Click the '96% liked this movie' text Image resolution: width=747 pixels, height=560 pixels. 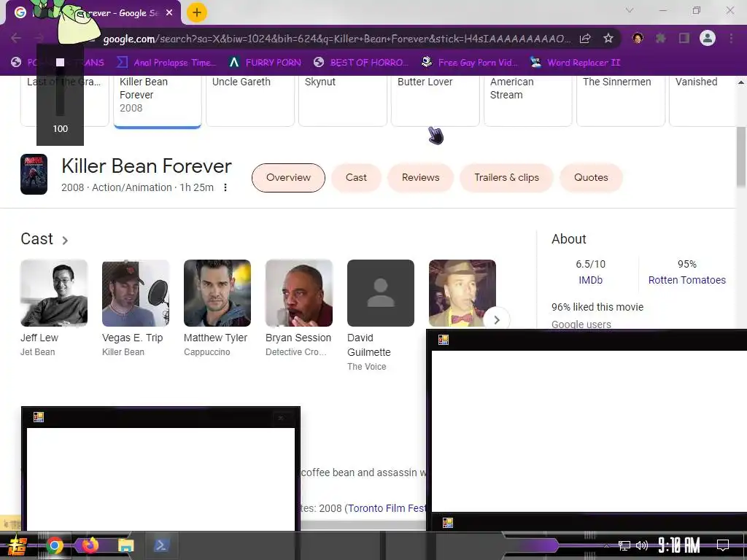pyautogui.click(x=597, y=307)
